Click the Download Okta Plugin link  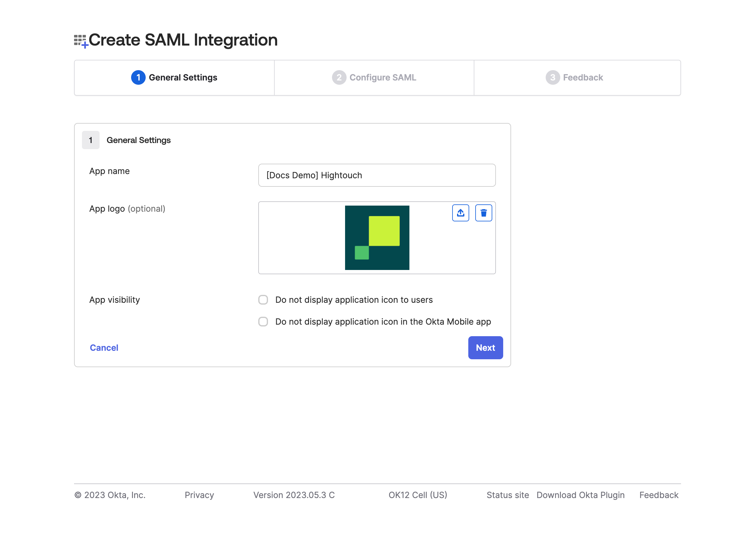(x=580, y=494)
